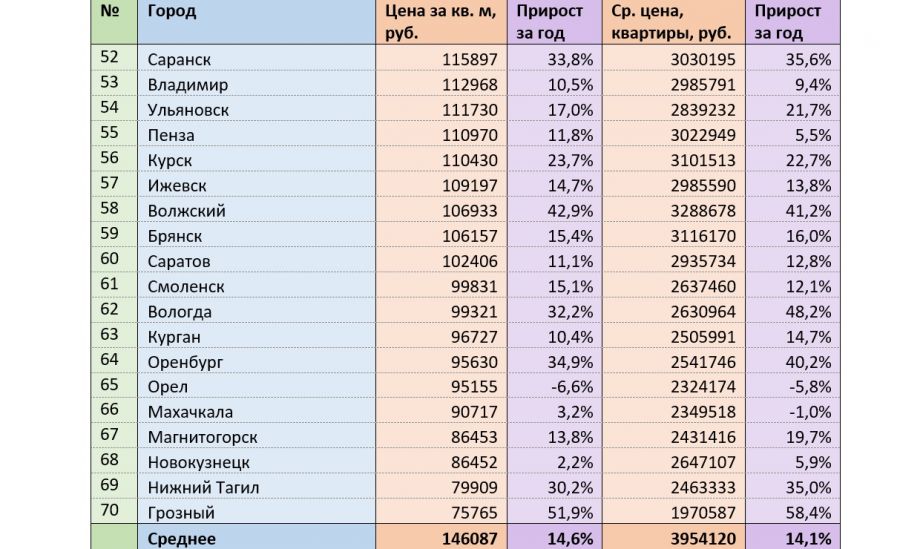Click the "Ср. цена, квартиры, руб." header
The height and width of the screenshot is (549, 900).
click(x=672, y=22)
